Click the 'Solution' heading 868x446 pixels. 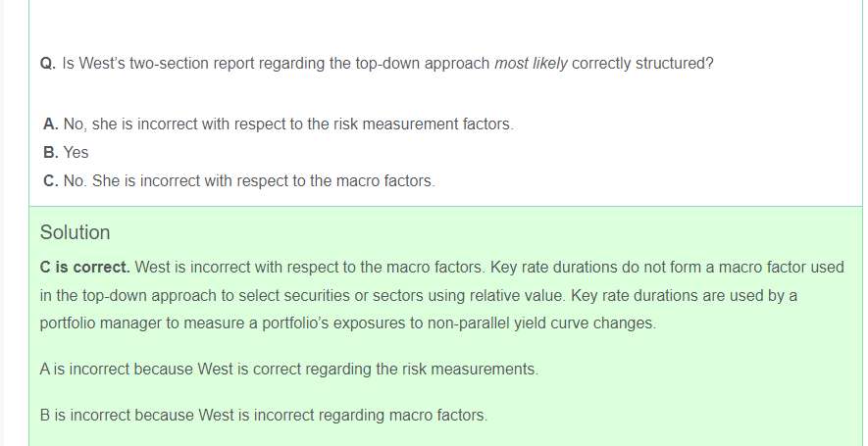[75, 232]
